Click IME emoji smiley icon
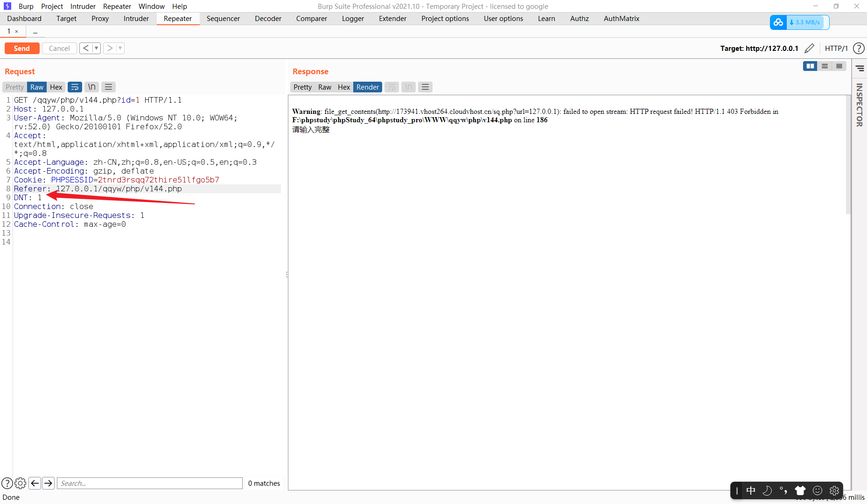The height and width of the screenshot is (504, 867). 818,490
